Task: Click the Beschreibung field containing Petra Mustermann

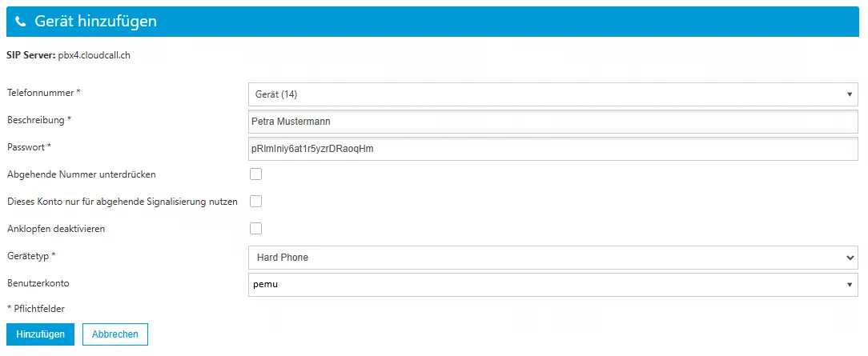Action: point(553,122)
